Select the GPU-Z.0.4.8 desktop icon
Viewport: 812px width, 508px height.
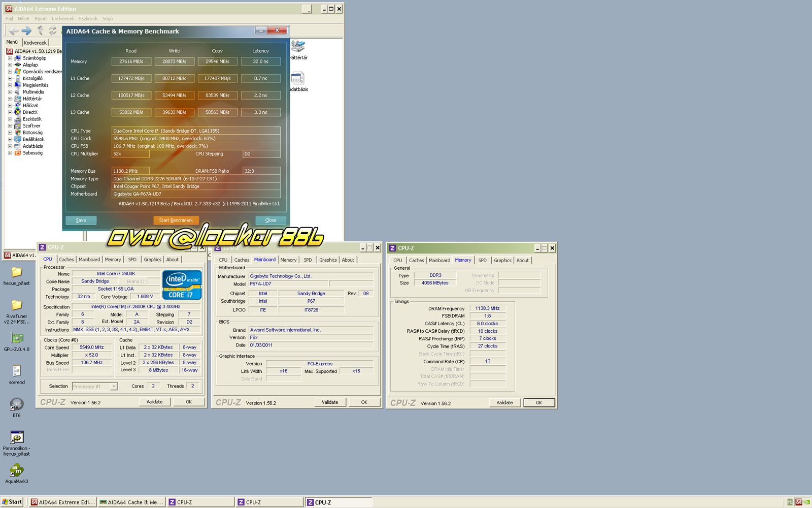[x=17, y=338]
